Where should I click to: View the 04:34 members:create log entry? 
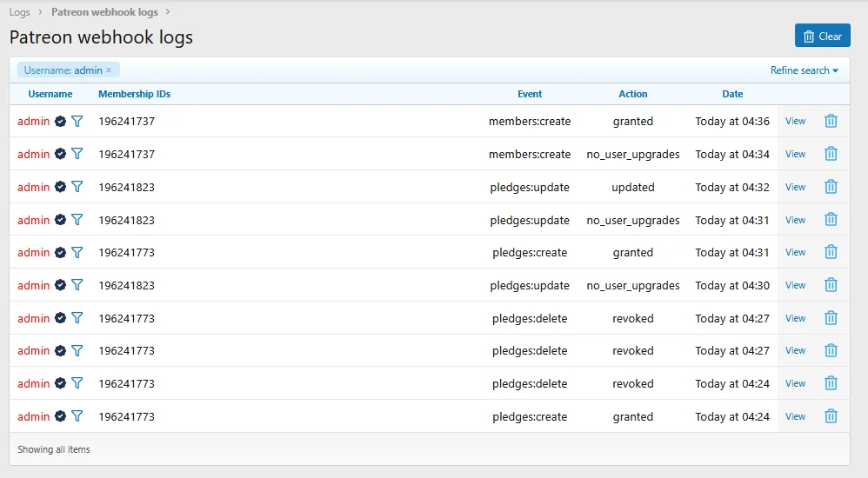click(795, 155)
